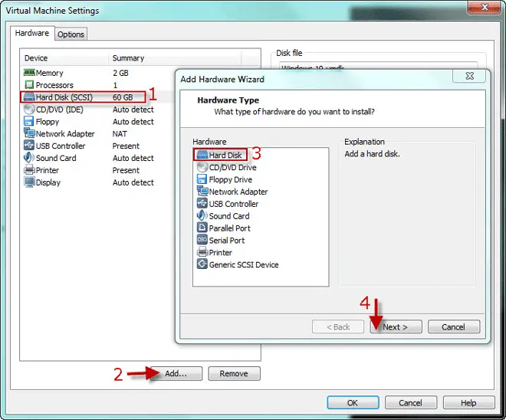The width and height of the screenshot is (506, 420).
Task: Select the Serial Port icon
Action: 202,240
